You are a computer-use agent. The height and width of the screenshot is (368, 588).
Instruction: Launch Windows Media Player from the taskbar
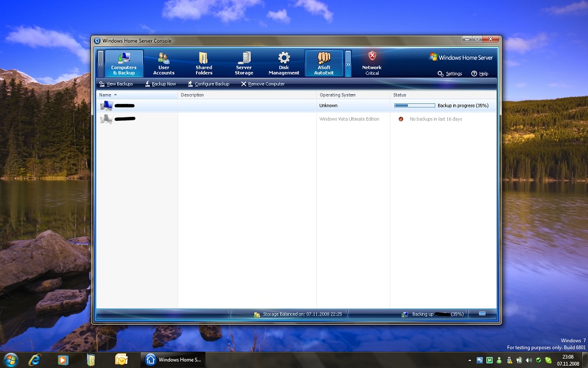tap(63, 360)
